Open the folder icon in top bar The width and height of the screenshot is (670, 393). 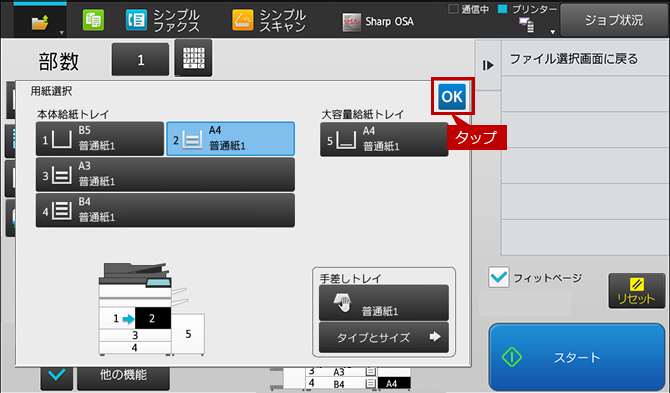tap(39, 22)
